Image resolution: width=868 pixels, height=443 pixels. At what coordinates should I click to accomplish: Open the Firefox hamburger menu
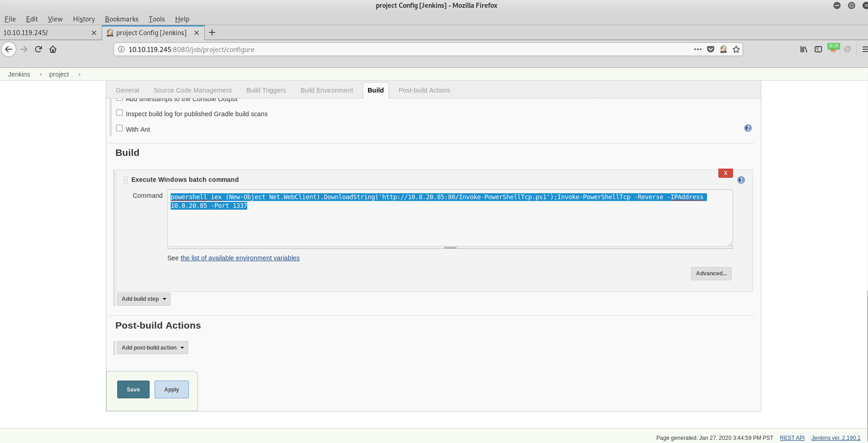[x=864, y=49]
